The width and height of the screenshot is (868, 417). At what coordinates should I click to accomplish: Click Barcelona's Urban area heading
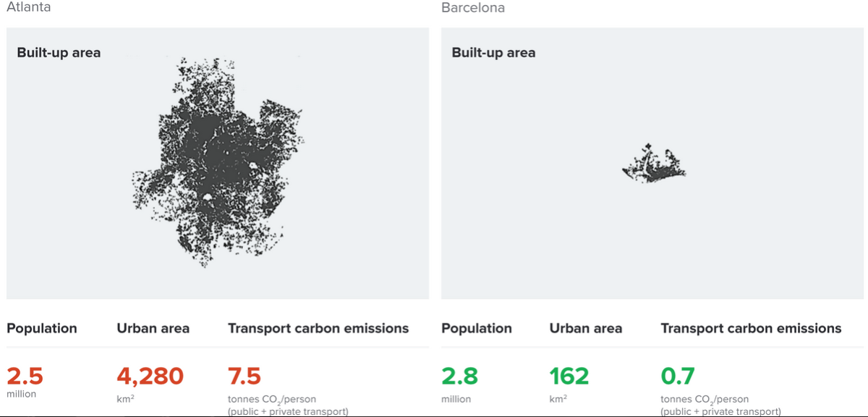586,329
